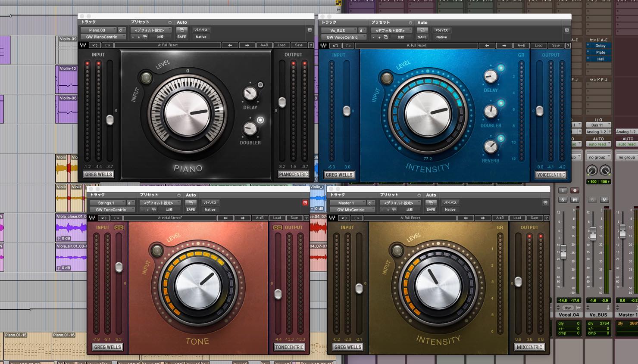Toggle the Doubler on button in PianoCentric

click(260, 120)
